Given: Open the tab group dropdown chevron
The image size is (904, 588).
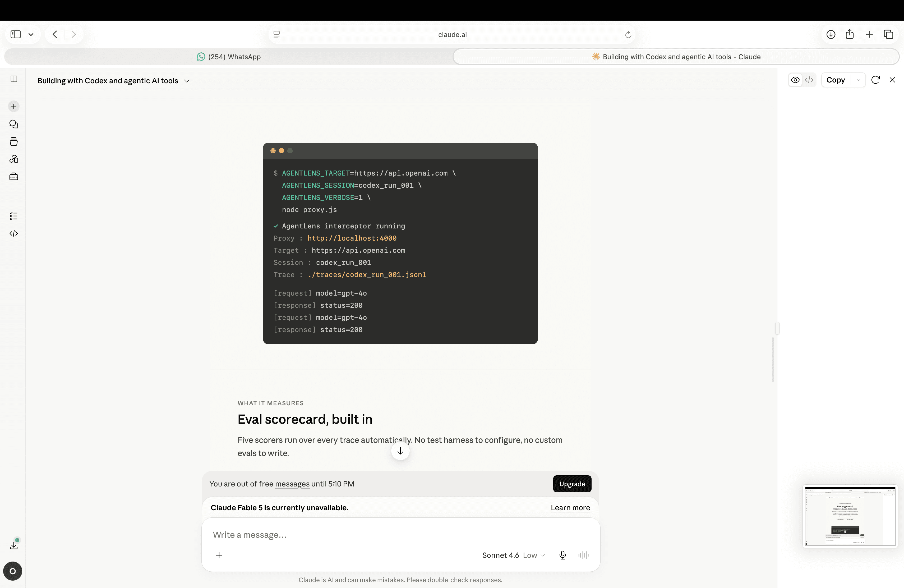Looking at the screenshot, I should coord(31,35).
